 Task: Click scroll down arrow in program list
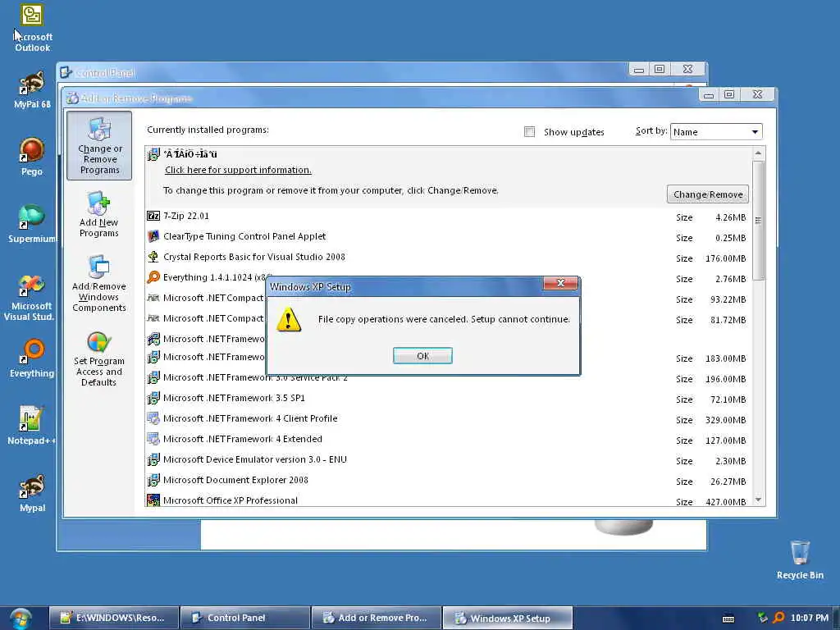pos(758,500)
